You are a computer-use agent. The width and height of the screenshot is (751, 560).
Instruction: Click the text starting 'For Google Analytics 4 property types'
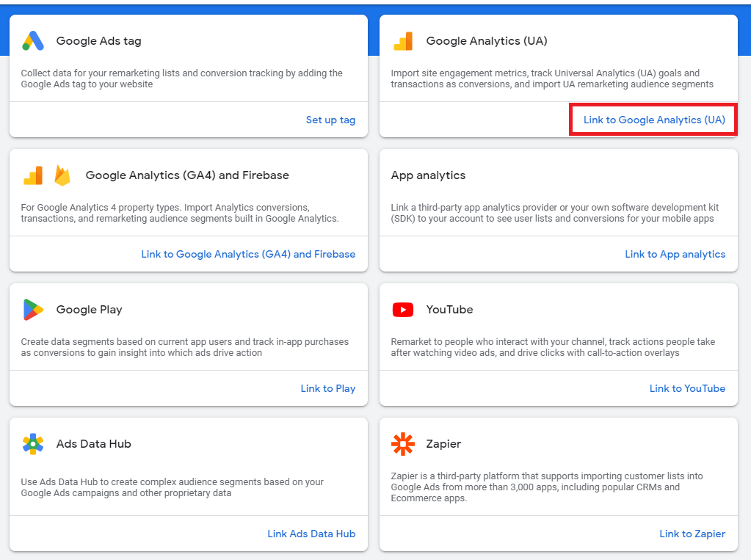[180, 213]
